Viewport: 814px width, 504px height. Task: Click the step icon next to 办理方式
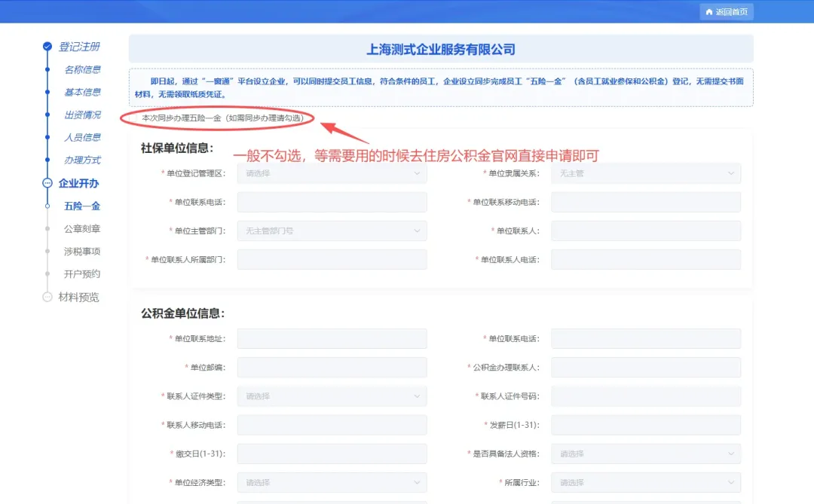point(47,160)
